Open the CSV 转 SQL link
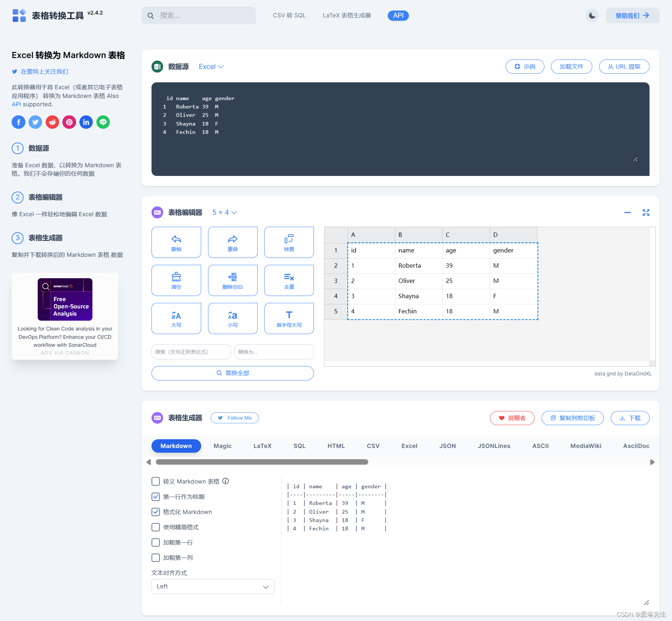 pos(289,16)
